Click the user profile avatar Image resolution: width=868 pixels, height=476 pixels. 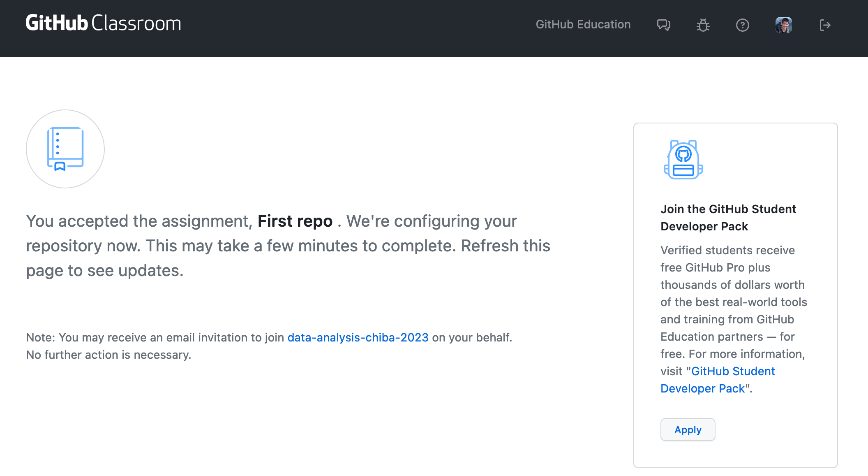(783, 25)
